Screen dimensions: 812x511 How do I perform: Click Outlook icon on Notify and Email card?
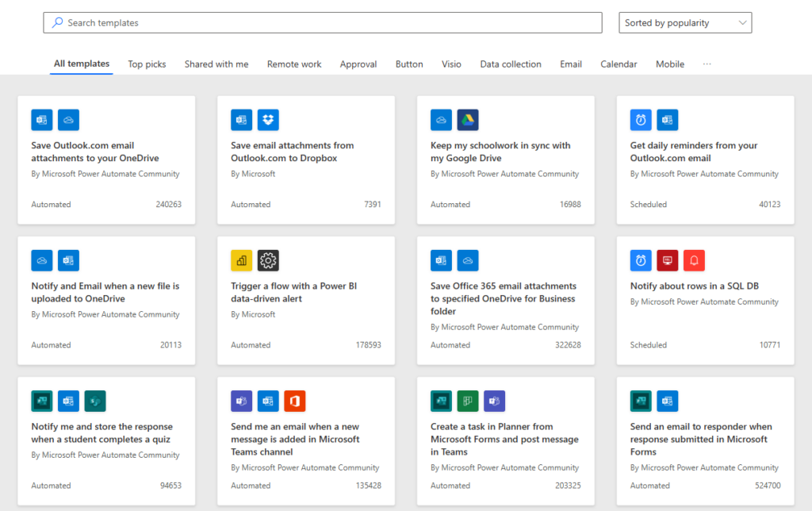[x=68, y=260]
